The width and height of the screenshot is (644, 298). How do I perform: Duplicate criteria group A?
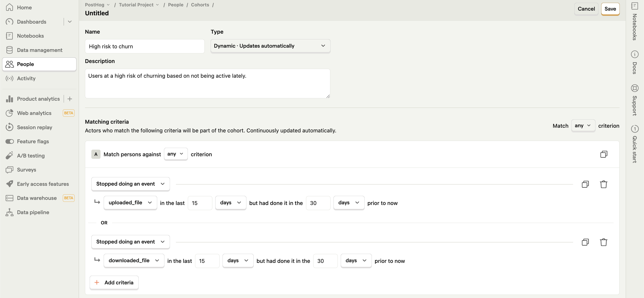[x=604, y=154]
